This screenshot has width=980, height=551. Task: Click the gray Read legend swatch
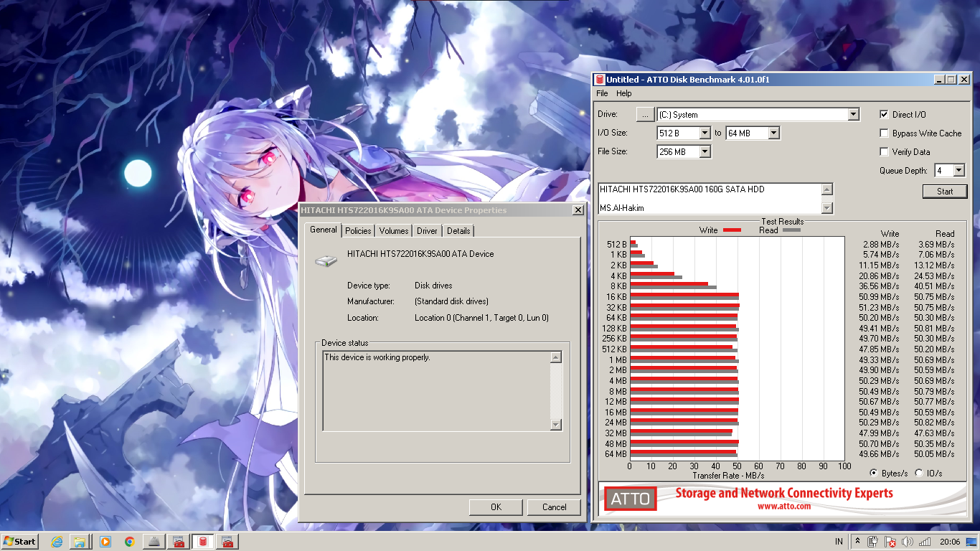tap(791, 230)
